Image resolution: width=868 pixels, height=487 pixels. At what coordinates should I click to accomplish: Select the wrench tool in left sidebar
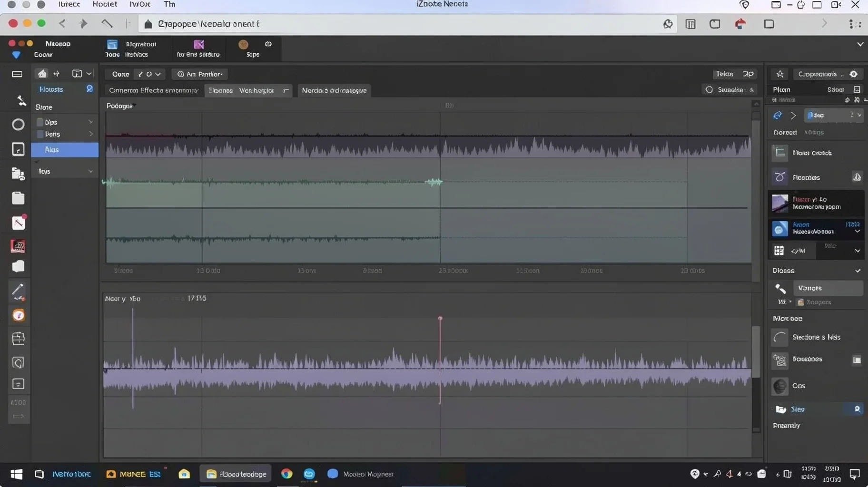tap(21, 100)
